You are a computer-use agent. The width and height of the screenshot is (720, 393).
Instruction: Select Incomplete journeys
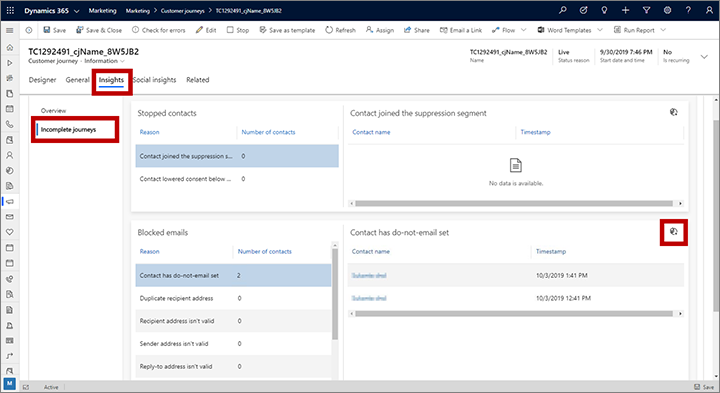coord(68,129)
